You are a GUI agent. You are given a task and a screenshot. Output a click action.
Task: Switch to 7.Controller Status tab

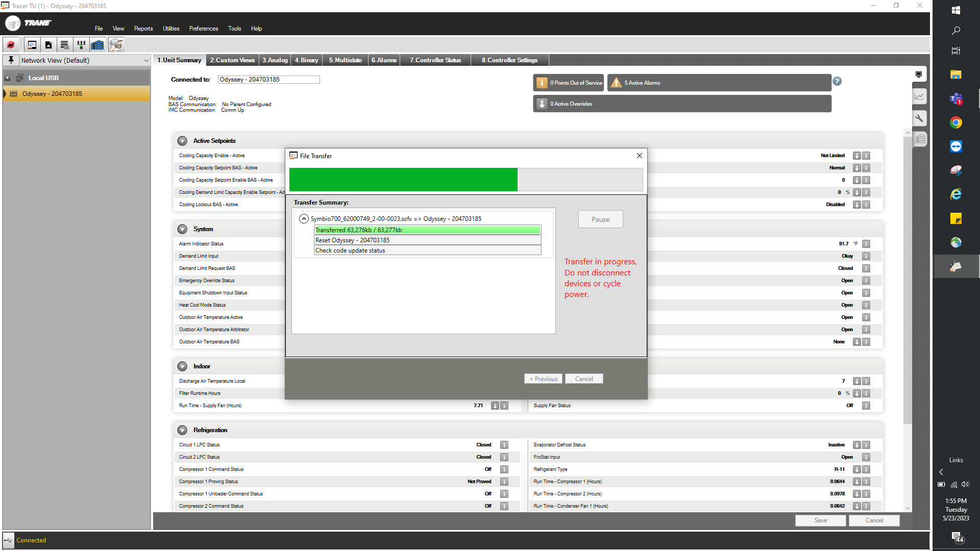(x=435, y=60)
